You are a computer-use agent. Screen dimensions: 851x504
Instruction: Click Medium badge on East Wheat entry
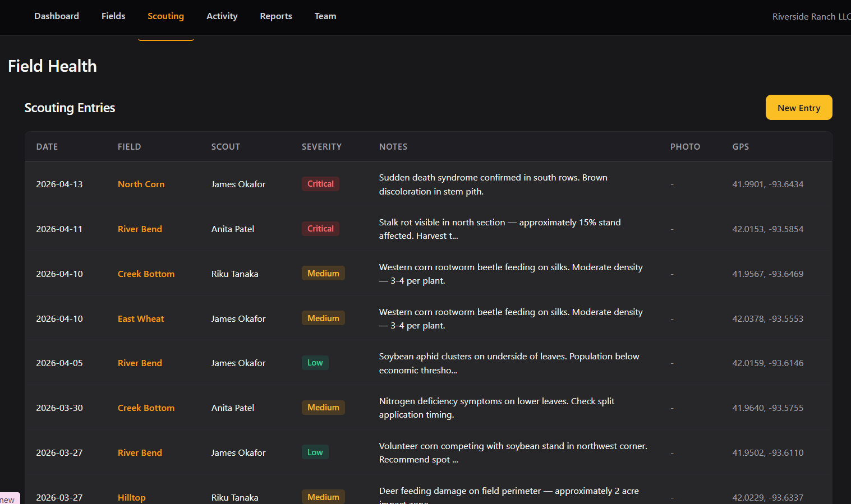pyautogui.click(x=323, y=318)
